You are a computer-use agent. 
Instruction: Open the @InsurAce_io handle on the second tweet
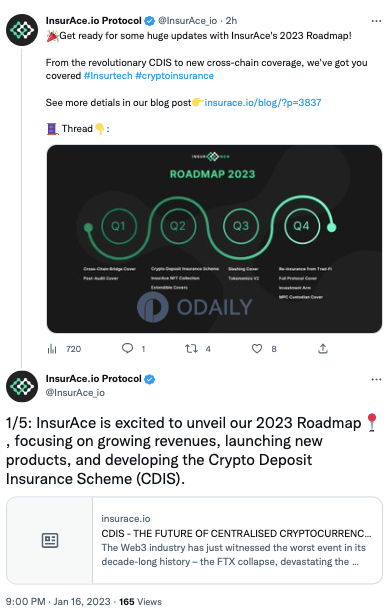click(75, 393)
